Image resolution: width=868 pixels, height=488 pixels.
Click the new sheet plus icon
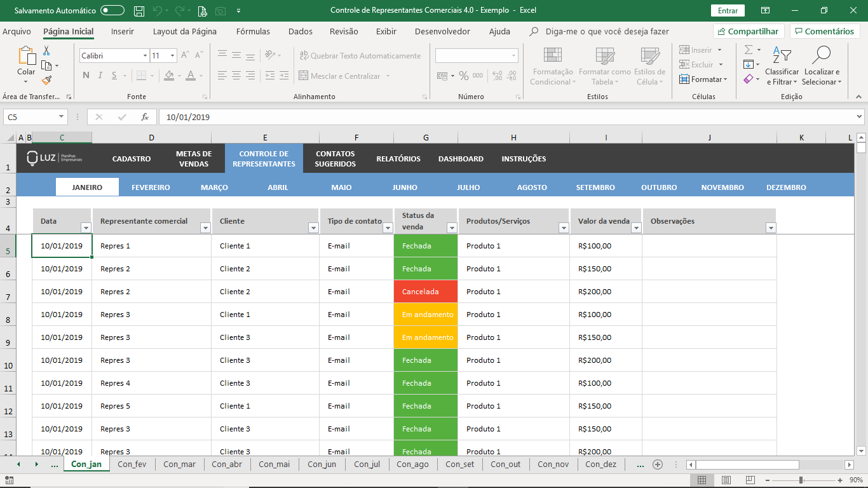pyautogui.click(x=658, y=464)
